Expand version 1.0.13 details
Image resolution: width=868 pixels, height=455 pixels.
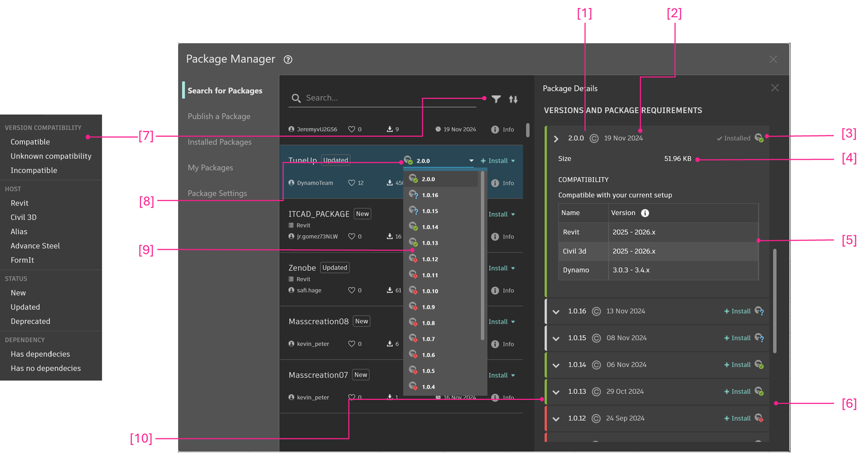(556, 392)
